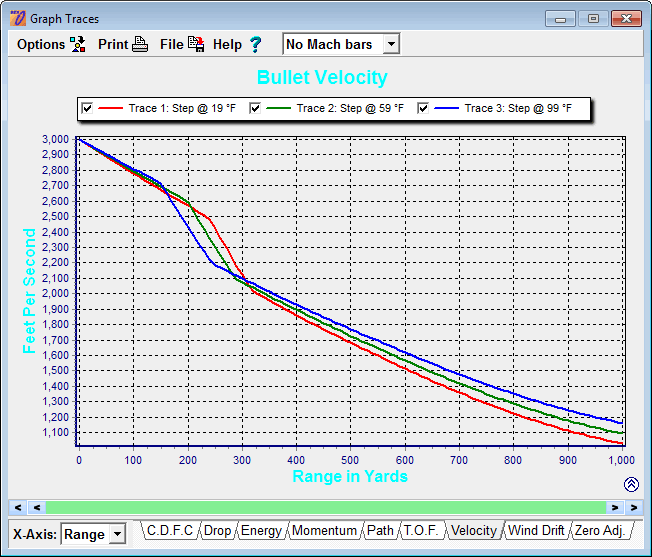Screen dimensions: 652x557
Task: Step left with inner left arrow
Action: point(37,507)
